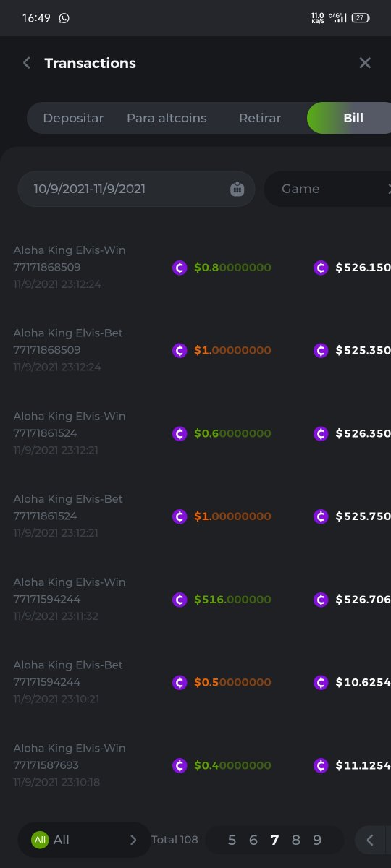Expand the All currency selector
The image size is (391, 868).
pyautogui.click(x=84, y=840)
